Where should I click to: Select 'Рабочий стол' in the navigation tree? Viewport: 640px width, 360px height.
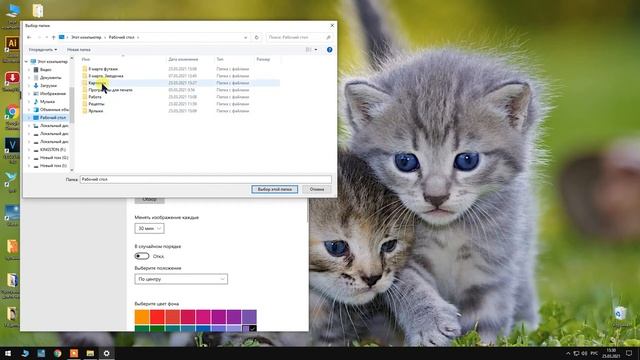click(x=53, y=118)
